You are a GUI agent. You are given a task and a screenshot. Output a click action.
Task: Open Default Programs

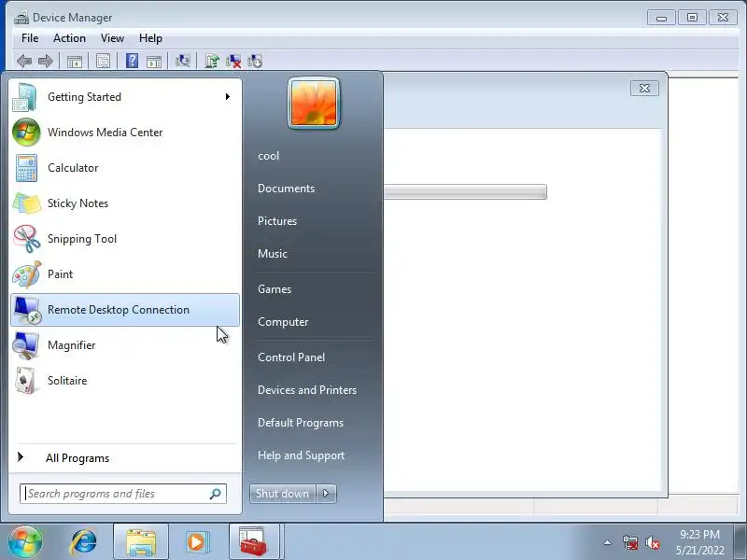[301, 423]
